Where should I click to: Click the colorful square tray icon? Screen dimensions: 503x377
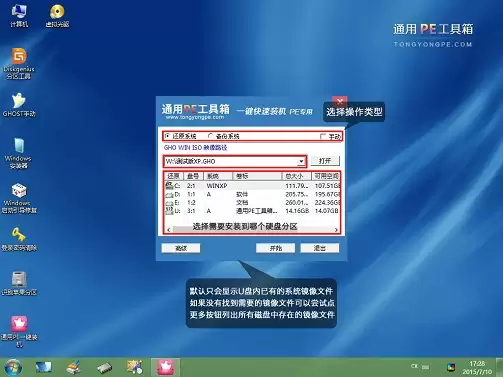coord(451,367)
